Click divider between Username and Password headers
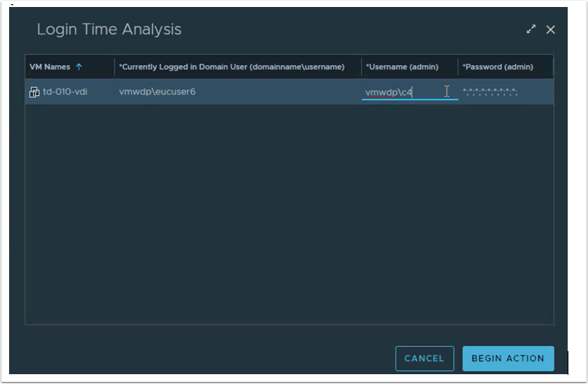The height and width of the screenshot is (384, 588). (x=458, y=67)
